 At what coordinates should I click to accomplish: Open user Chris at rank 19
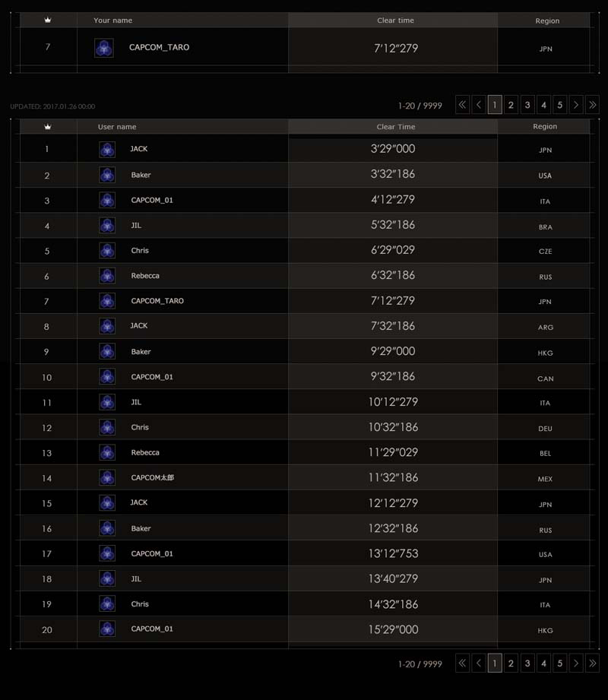(x=140, y=604)
